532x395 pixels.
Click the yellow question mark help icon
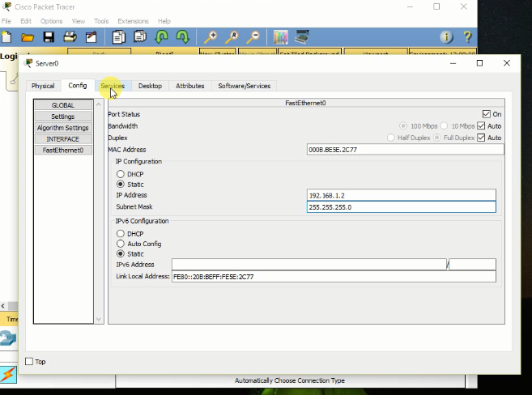point(467,36)
